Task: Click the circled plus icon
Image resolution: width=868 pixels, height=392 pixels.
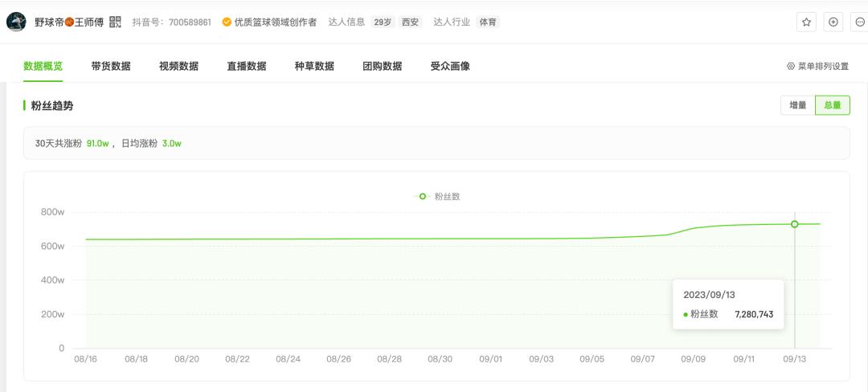Action: (x=833, y=22)
